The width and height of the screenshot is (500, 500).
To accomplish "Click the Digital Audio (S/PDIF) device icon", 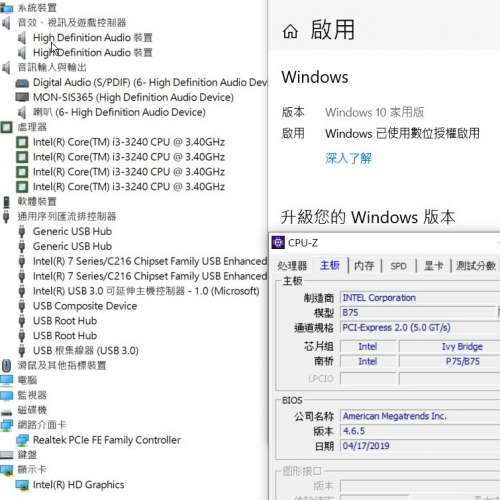I will point(22,83).
